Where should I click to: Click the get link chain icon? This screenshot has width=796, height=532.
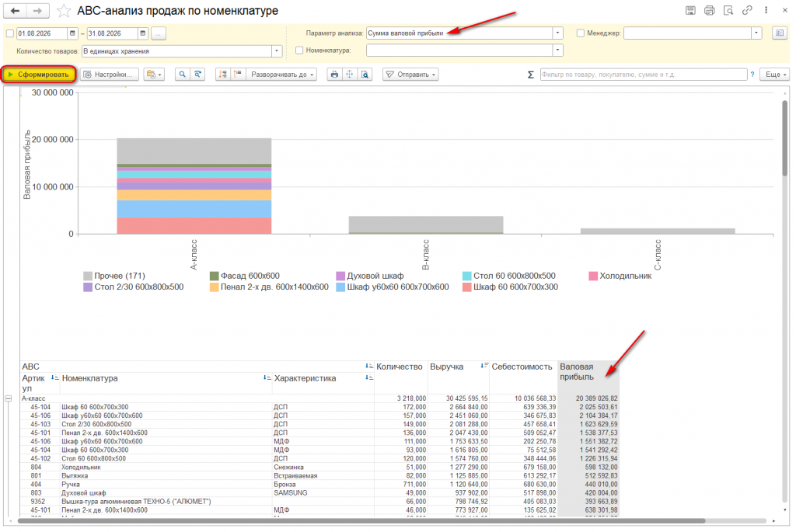(x=747, y=10)
